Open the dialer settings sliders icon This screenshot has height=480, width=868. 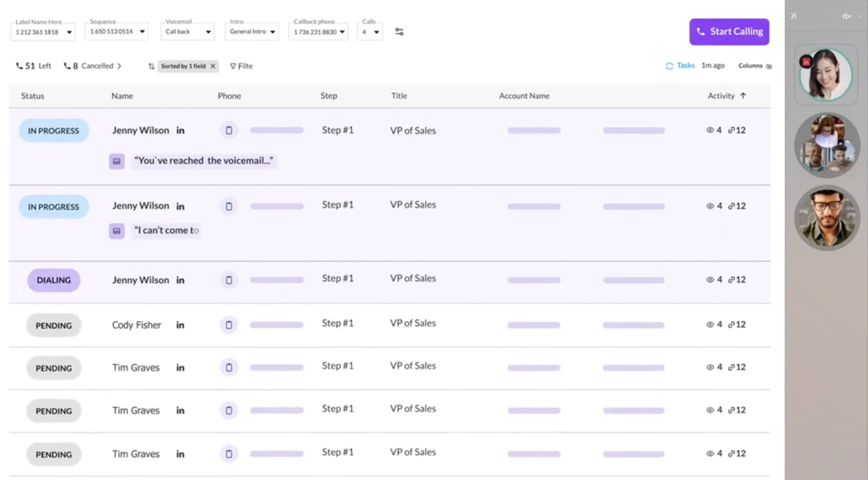(399, 32)
